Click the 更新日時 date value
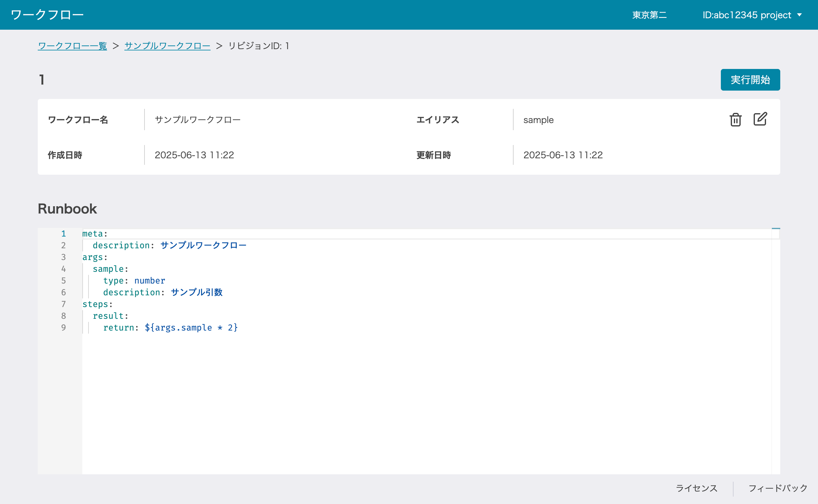The height and width of the screenshot is (504, 818). 563,155
